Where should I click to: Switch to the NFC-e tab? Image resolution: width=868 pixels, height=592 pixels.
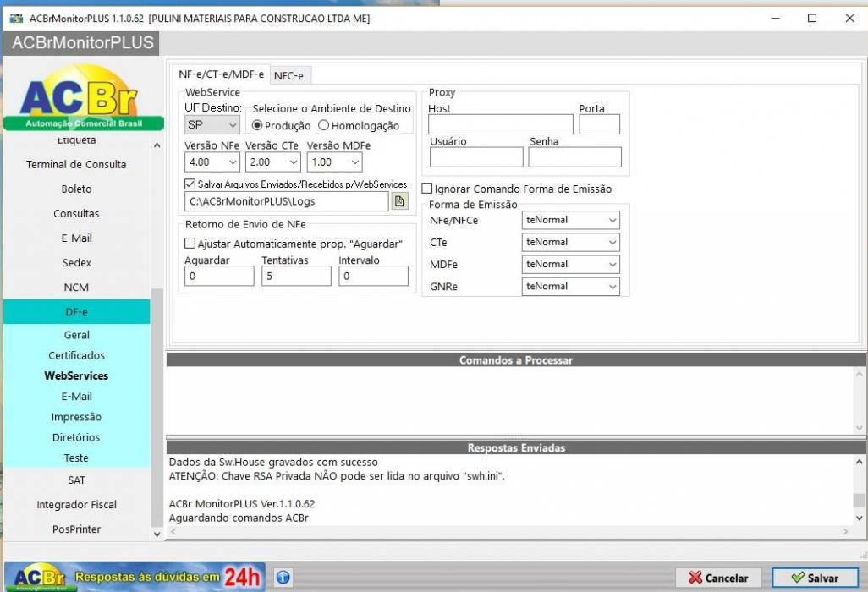[289, 76]
